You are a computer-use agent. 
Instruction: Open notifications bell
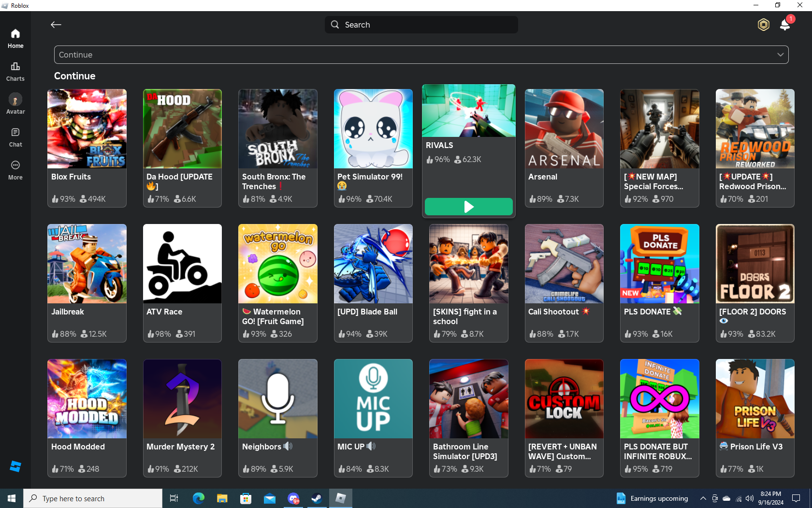tap(785, 25)
